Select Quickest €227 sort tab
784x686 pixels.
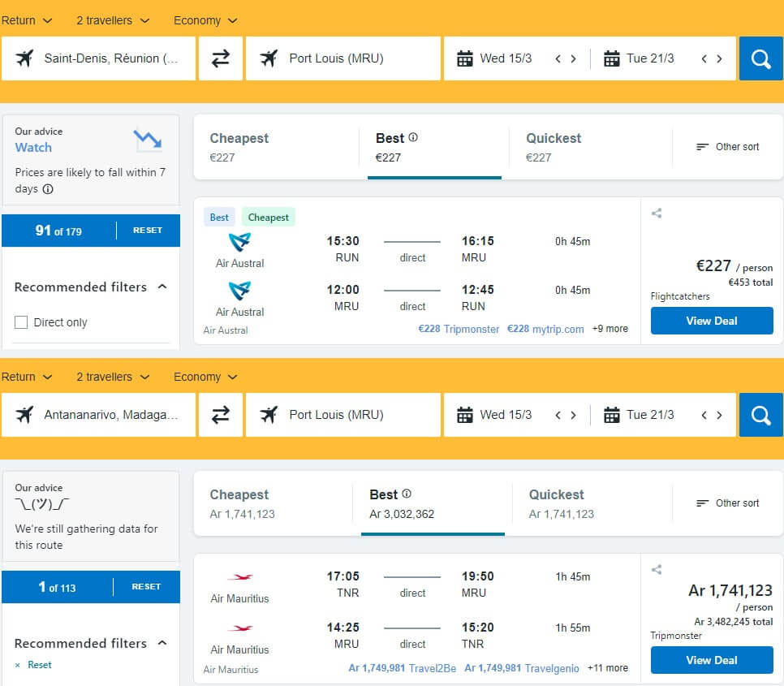pos(590,147)
